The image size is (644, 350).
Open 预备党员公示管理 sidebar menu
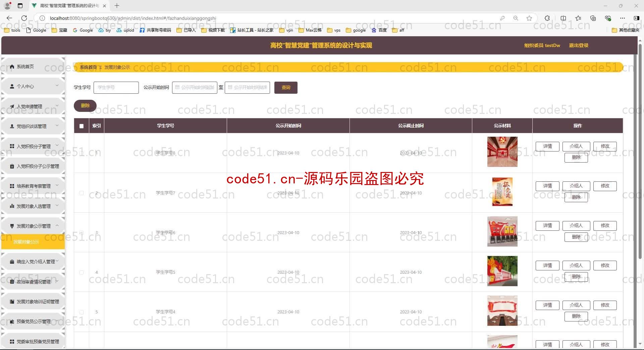coord(33,321)
